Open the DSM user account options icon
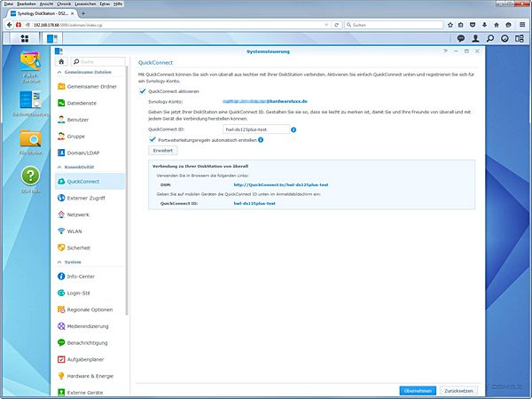 point(475,38)
